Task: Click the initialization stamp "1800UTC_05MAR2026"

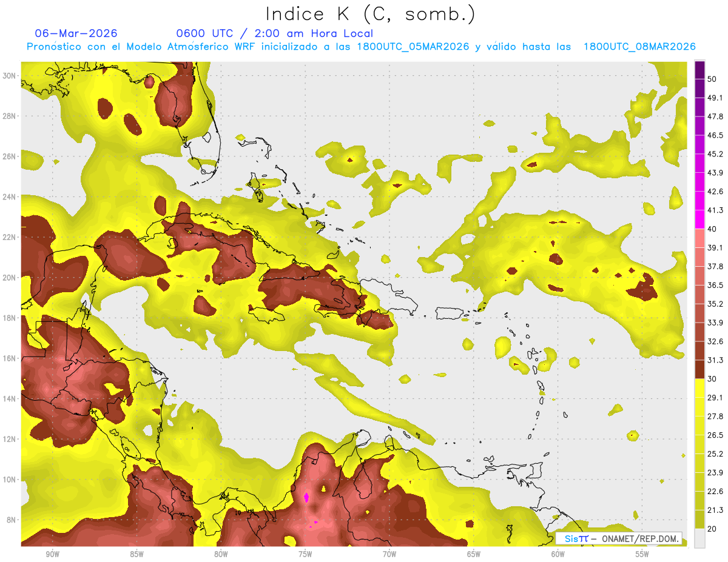Action: coord(413,47)
